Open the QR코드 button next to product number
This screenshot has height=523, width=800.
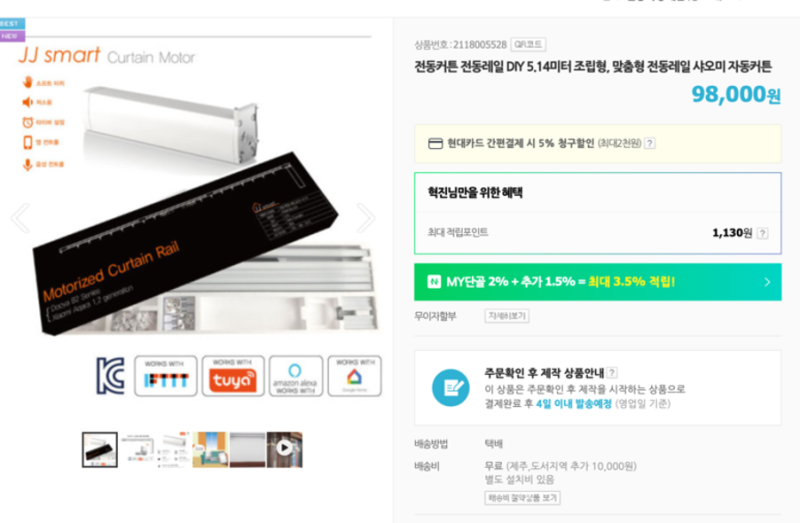[x=528, y=44]
